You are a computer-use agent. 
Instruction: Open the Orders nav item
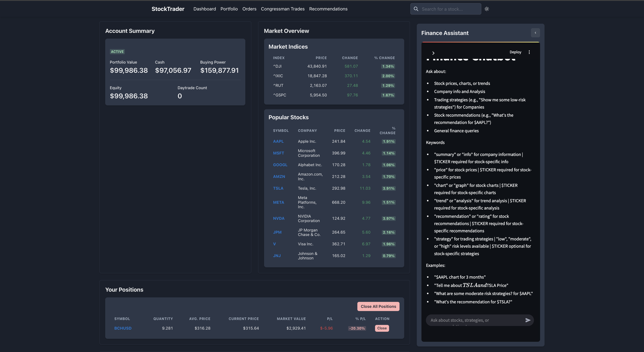249,9
